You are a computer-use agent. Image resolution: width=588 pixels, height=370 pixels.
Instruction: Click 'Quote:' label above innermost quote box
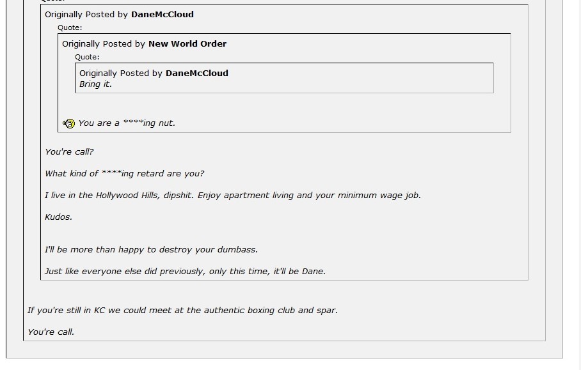tap(87, 57)
